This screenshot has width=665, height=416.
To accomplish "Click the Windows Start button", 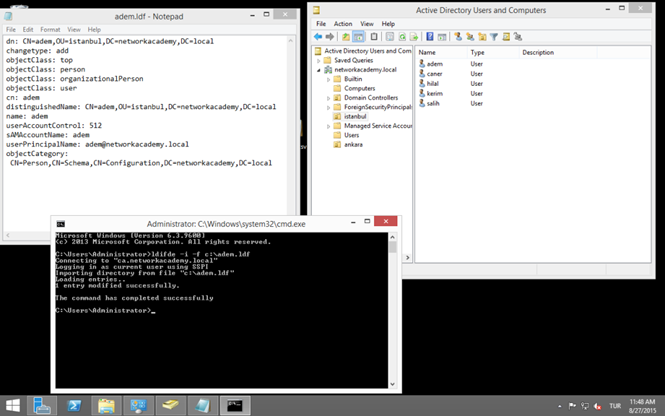I will click(13, 406).
